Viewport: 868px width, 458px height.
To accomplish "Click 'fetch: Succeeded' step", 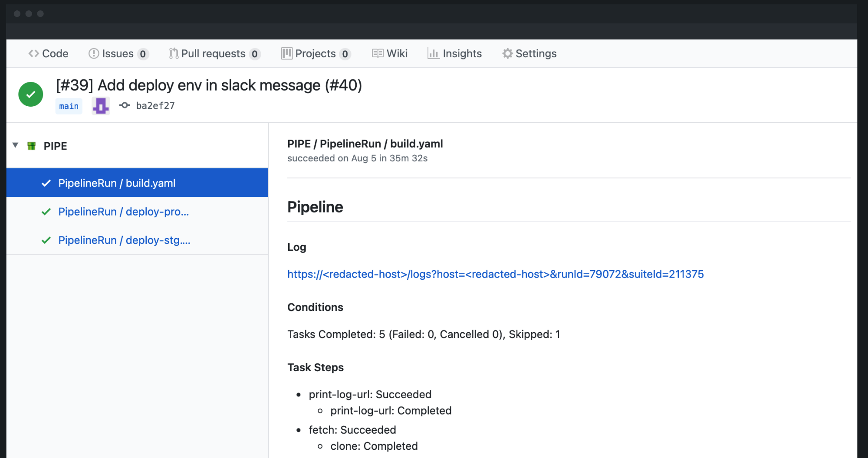I will point(352,430).
